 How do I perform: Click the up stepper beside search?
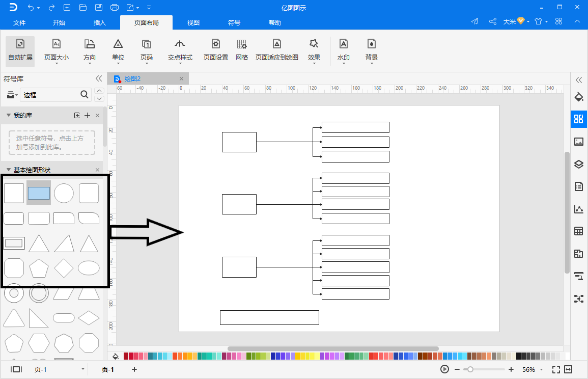pos(99,91)
